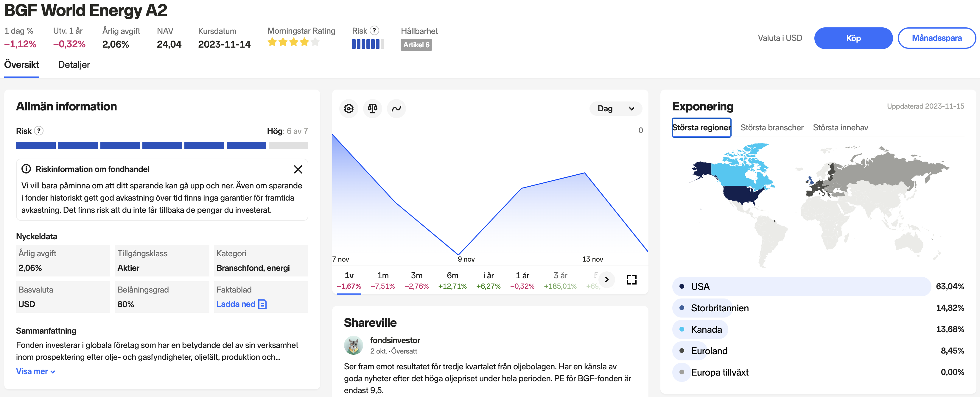
Task: Select the 3 år time period
Action: [x=560, y=280]
